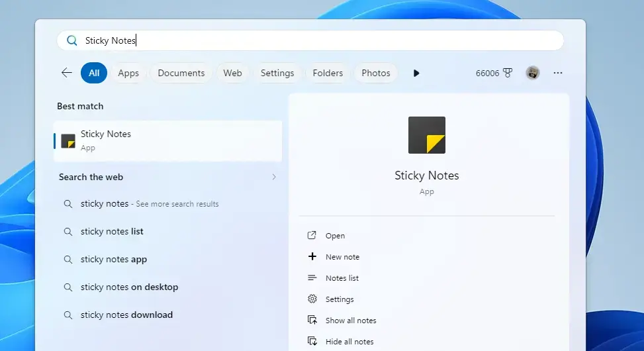Switch to the Settings filter tab
This screenshot has height=351, width=644.
pyautogui.click(x=277, y=73)
